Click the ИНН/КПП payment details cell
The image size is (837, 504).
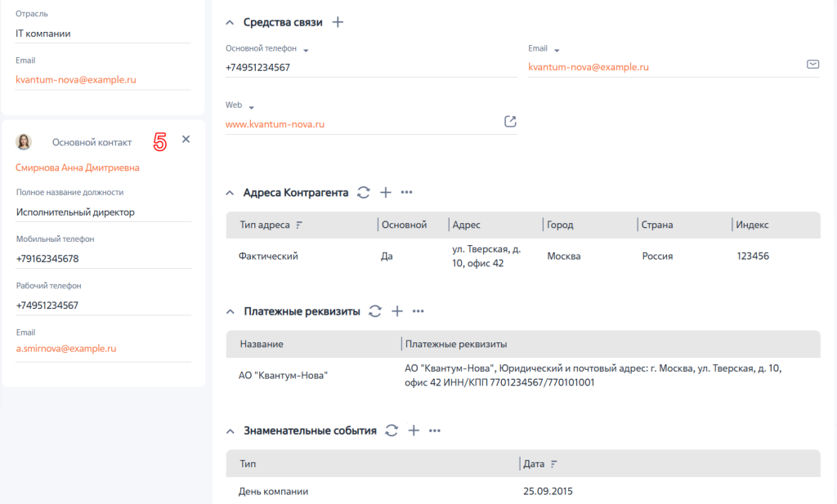coord(593,376)
